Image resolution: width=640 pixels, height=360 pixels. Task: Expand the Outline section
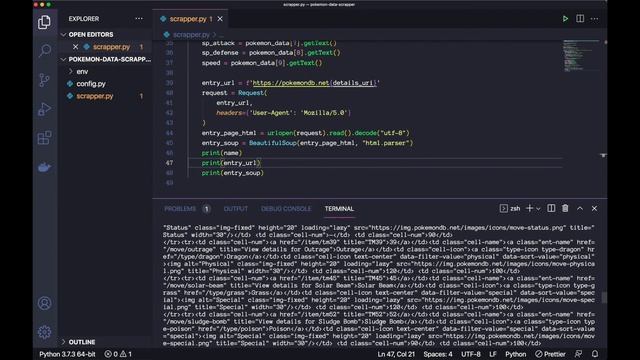[82, 342]
